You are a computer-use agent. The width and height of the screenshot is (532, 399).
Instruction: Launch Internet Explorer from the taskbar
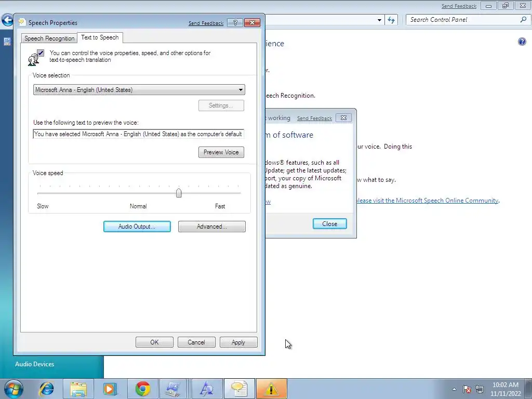tap(46, 389)
